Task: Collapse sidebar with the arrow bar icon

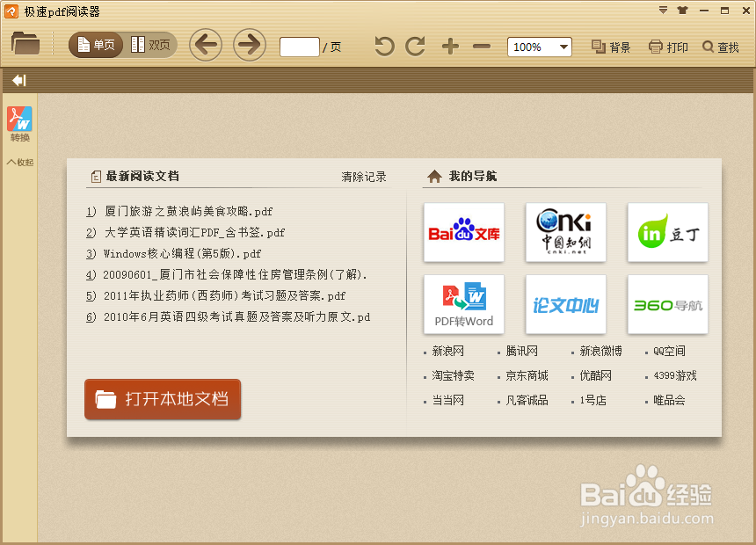Action: tap(18, 81)
